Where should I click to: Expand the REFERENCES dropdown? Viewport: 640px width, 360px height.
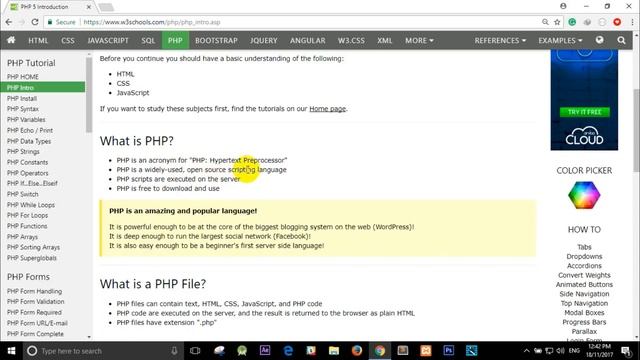pos(500,40)
